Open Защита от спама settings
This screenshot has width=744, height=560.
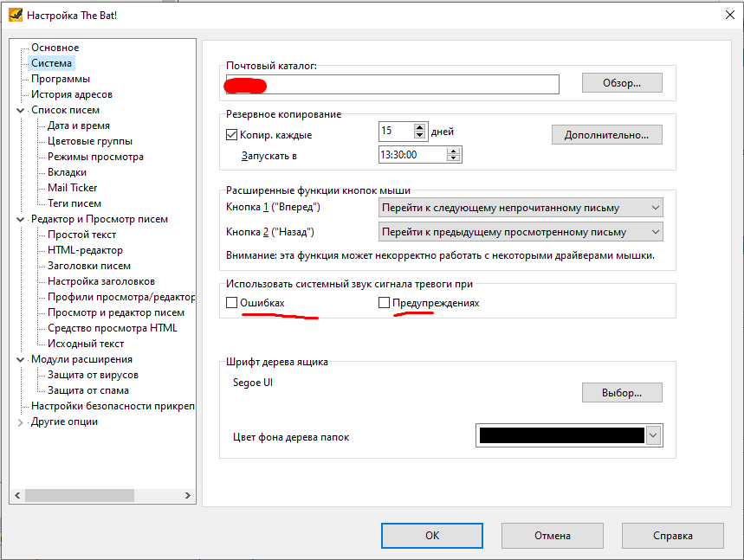[x=87, y=390]
